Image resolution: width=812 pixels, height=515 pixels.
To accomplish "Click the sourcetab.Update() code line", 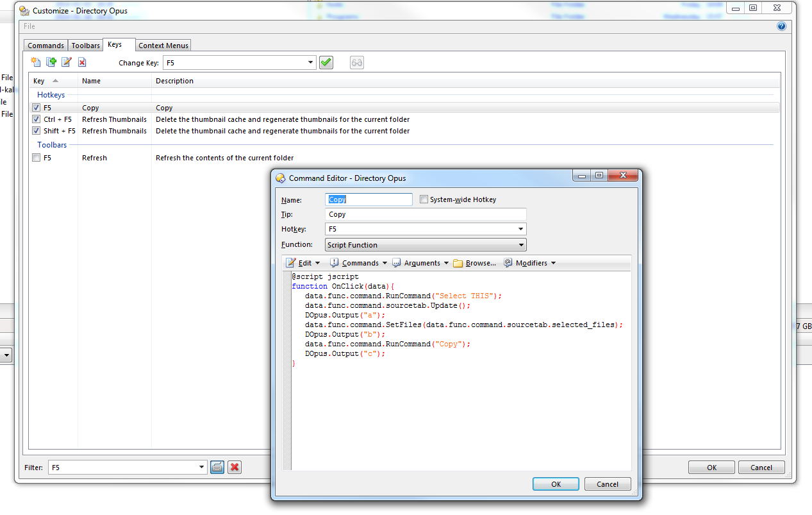I will coord(388,305).
